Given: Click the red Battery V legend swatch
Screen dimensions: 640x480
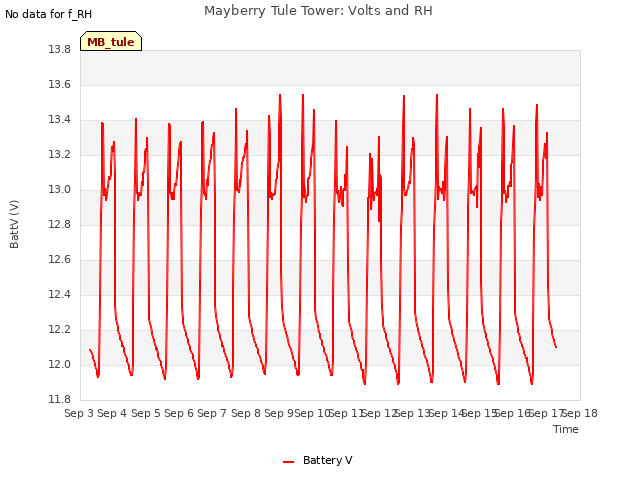Looking at the screenshot, I should [x=289, y=462].
